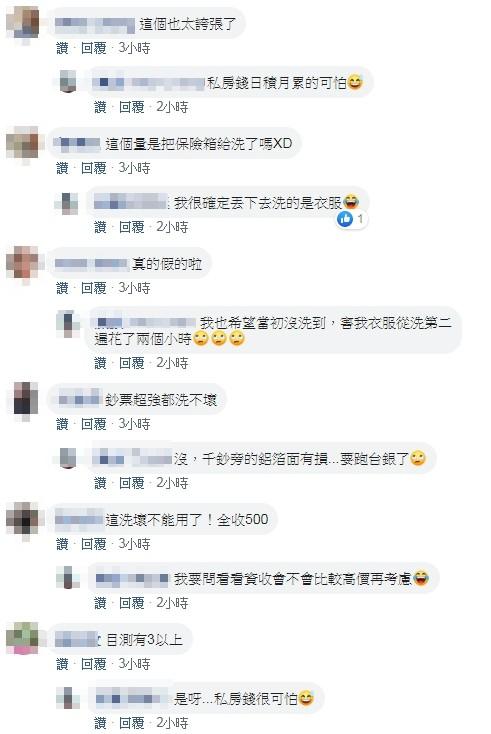This screenshot has height=734, width=491.
Task: Like the reply 我很確定丟下去洗的是衣服
Action: pos(100,227)
